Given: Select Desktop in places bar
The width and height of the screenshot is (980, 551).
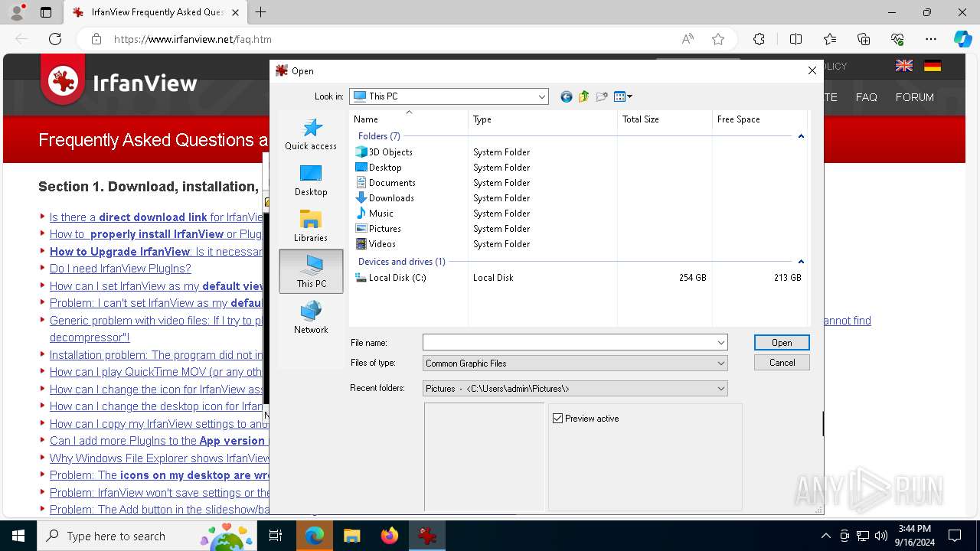Looking at the screenshot, I should pos(311,181).
